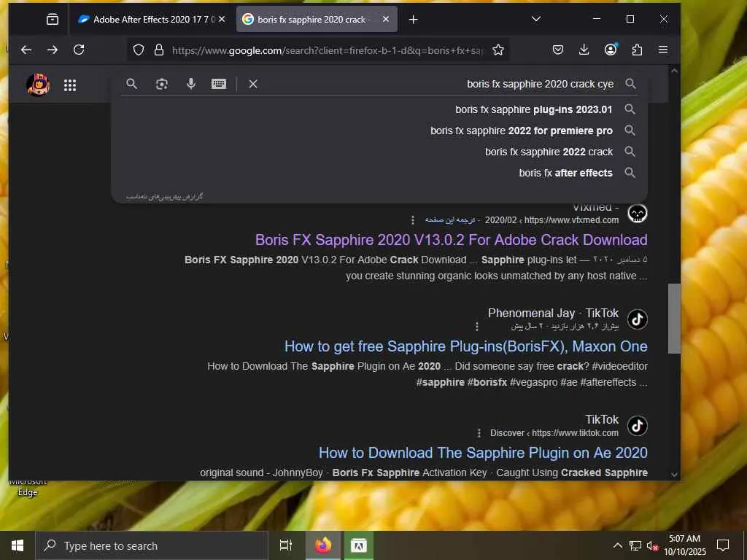Open Windows Start menu
The height and width of the screenshot is (560, 747).
coord(18,545)
